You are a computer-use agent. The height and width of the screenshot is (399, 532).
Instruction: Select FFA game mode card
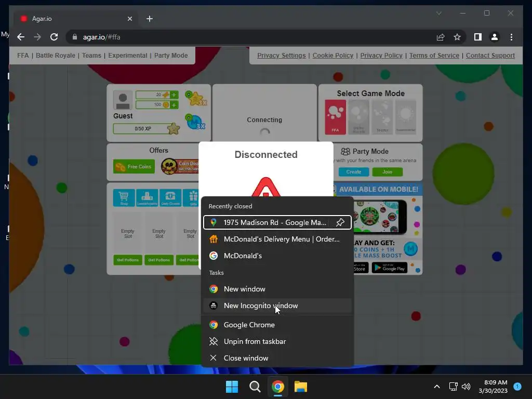335,117
